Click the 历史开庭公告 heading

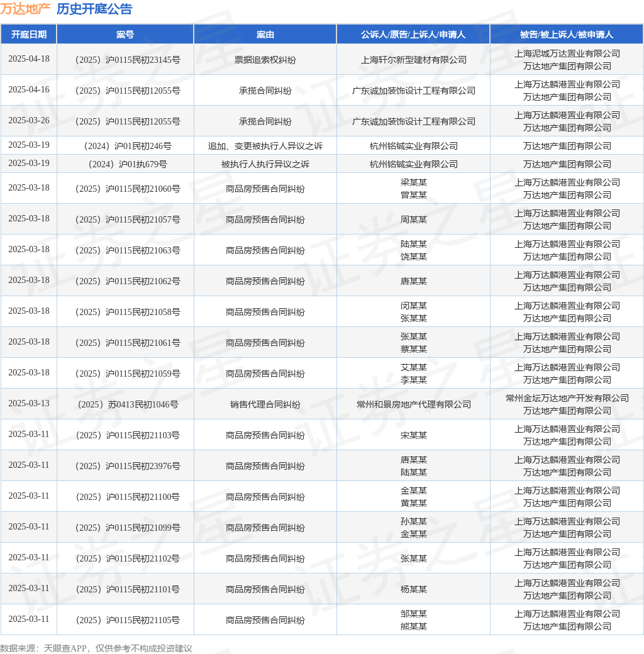pyautogui.click(x=94, y=9)
